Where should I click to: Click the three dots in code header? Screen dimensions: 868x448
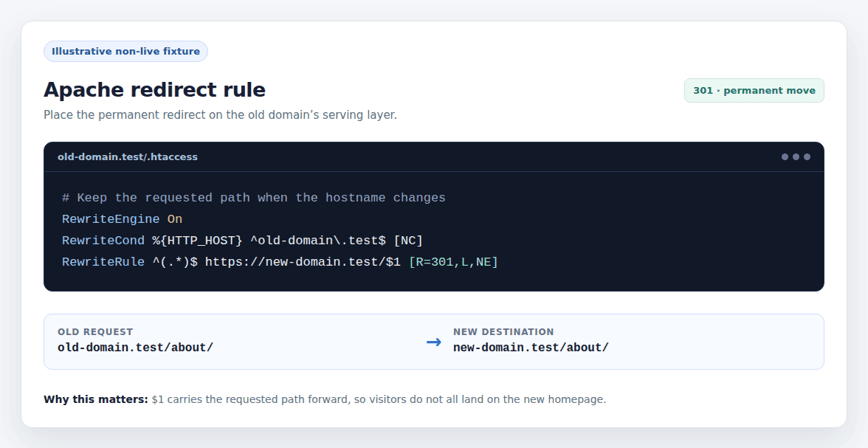point(796,157)
